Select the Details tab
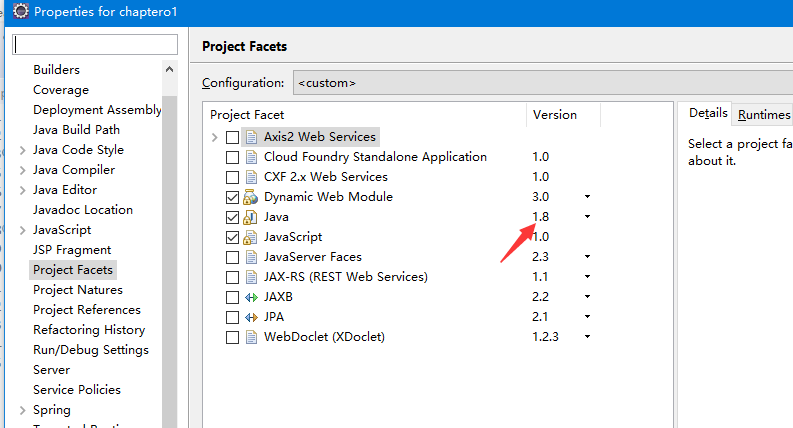This screenshot has height=428, width=793. coord(708,114)
